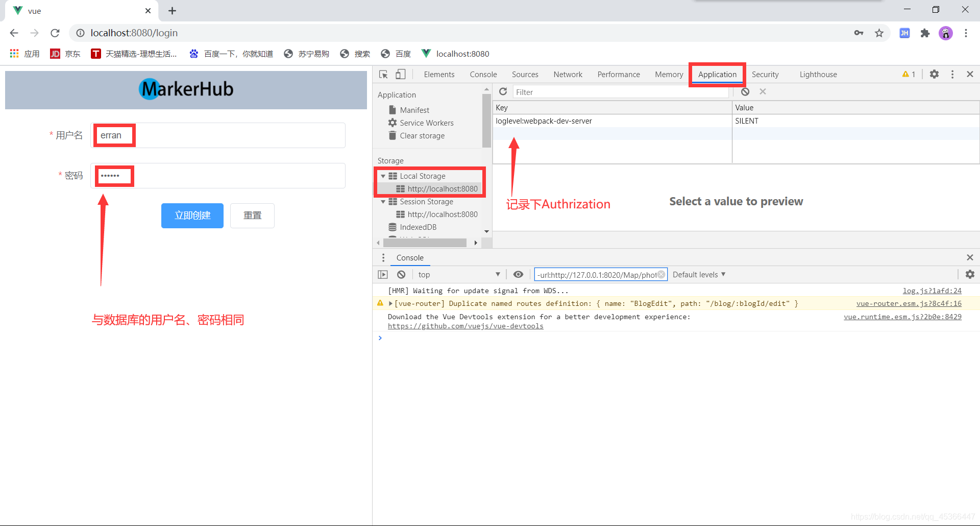Click the 重置 reset button
The width and height of the screenshot is (980, 526).
(252, 216)
